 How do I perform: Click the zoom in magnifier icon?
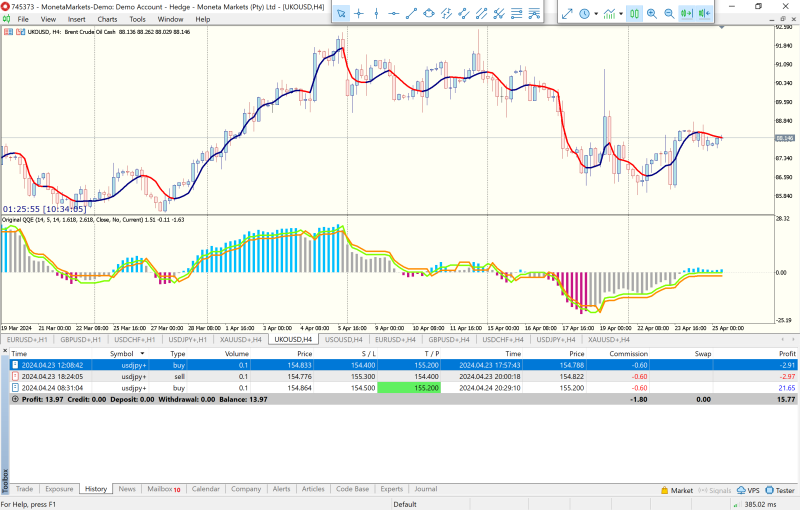[x=652, y=13]
